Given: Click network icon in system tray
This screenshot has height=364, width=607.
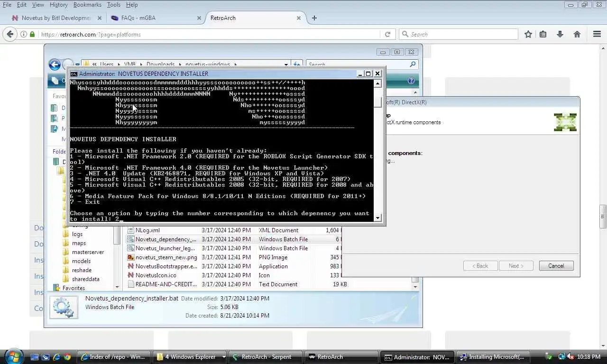Looking at the screenshot, I should click(x=561, y=357).
